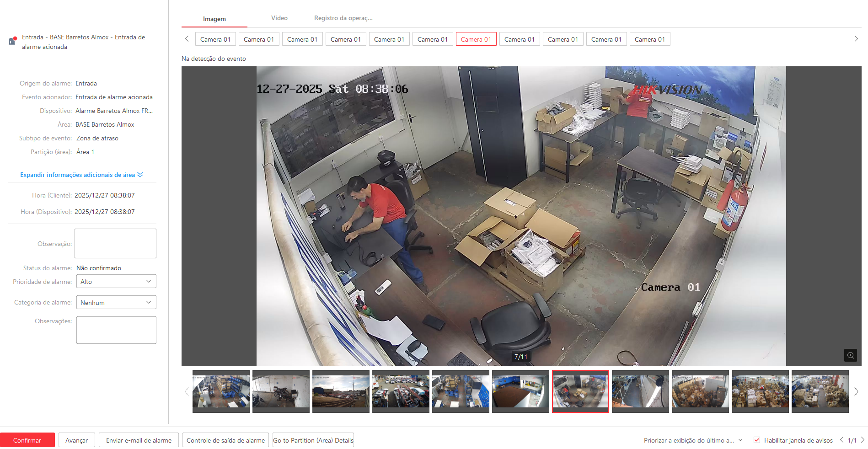Click the alarm input icon beside title

[x=12, y=41]
